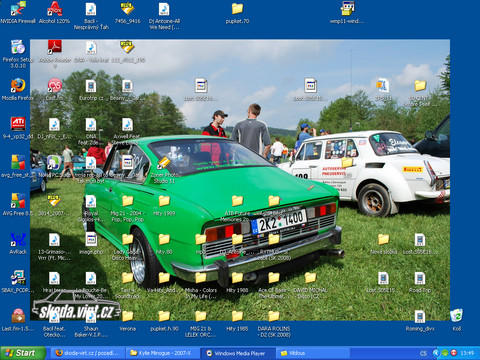This screenshot has height=360, width=480.
Task: Open the Windows Start menu
Action: [x=23, y=353]
